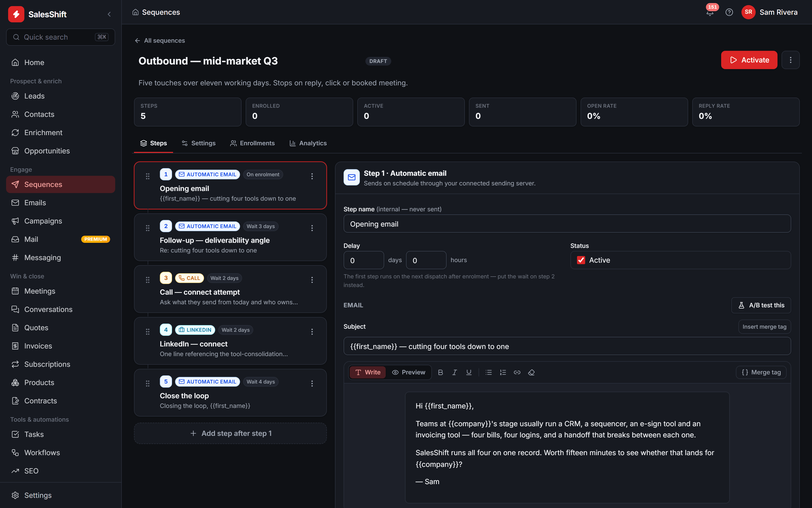The height and width of the screenshot is (508, 812).
Task: Click the Step name input field
Action: (567, 224)
